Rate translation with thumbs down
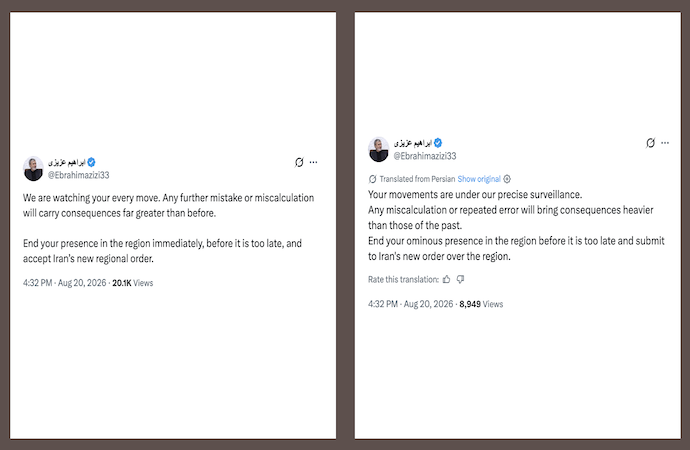 (x=460, y=279)
